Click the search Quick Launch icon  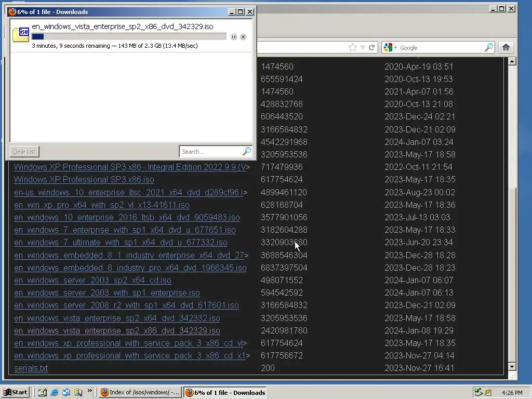point(78,393)
